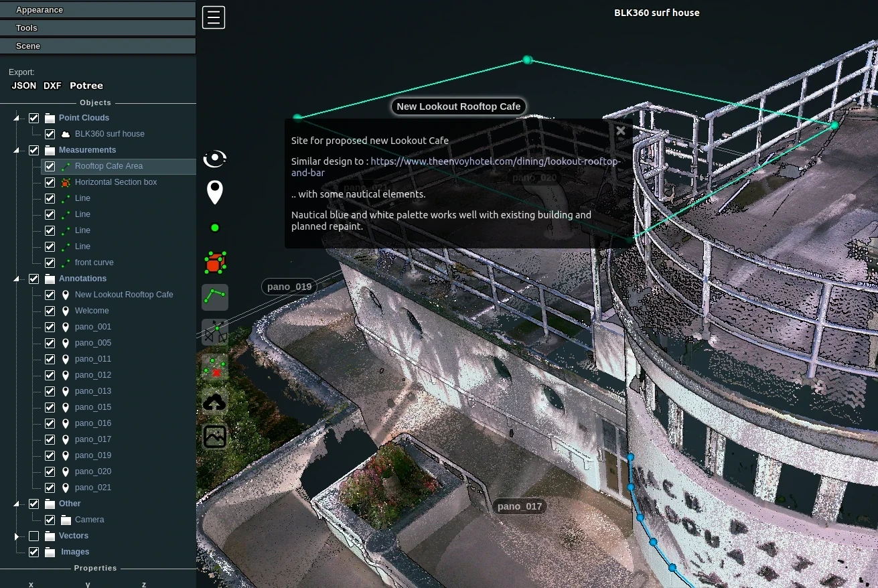Toggle Horizontal Section box checkbox
The image size is (878, 588).
pyautogui.click(x=50, y=182)
